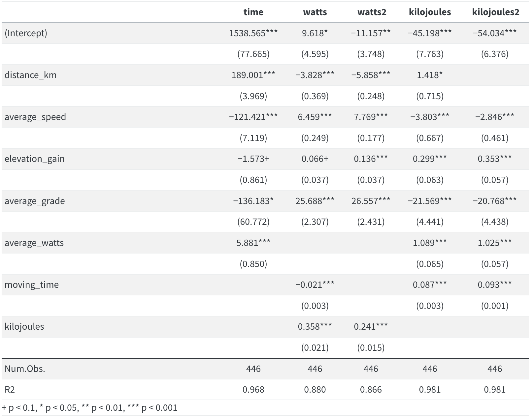Screen dimensions: 532x418
Task: Select the "Num.Obs." row label
Action: pos(25,369)
